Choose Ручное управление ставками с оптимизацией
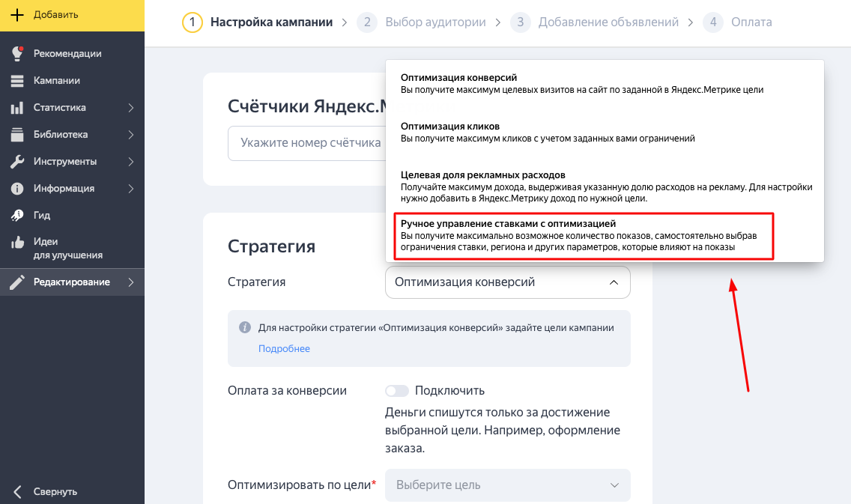This screenshot has width=851, height=504. tap(584, 235)
